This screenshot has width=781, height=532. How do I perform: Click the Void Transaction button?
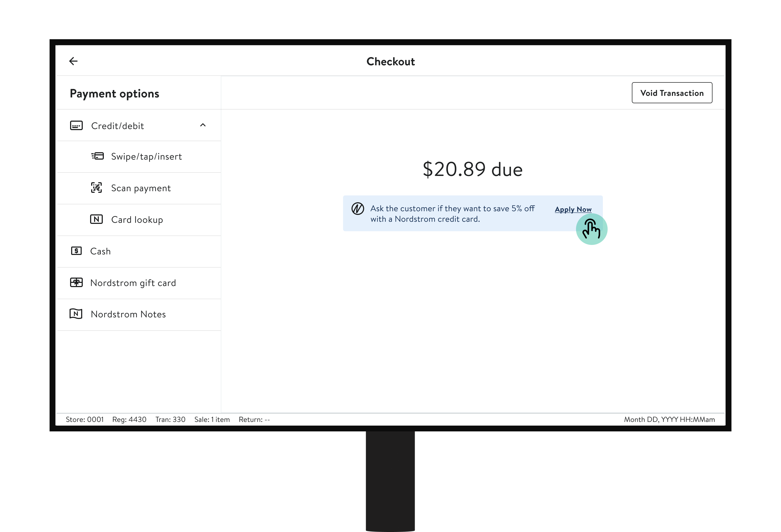(x=672, y=93)
